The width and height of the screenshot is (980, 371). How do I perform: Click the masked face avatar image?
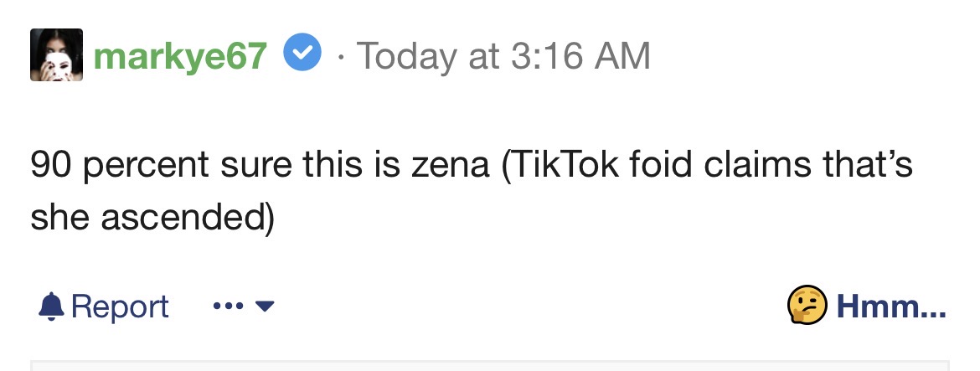(56, 54)
